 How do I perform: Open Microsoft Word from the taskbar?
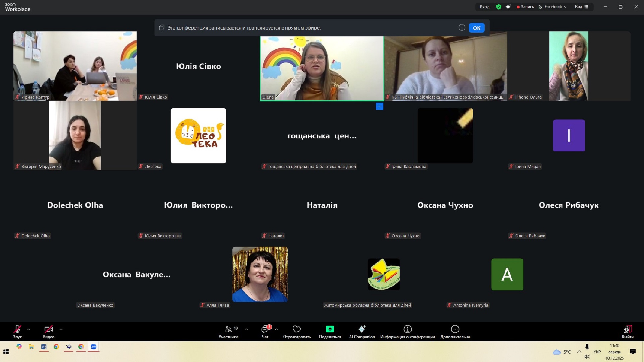click(x=44, y=347)
